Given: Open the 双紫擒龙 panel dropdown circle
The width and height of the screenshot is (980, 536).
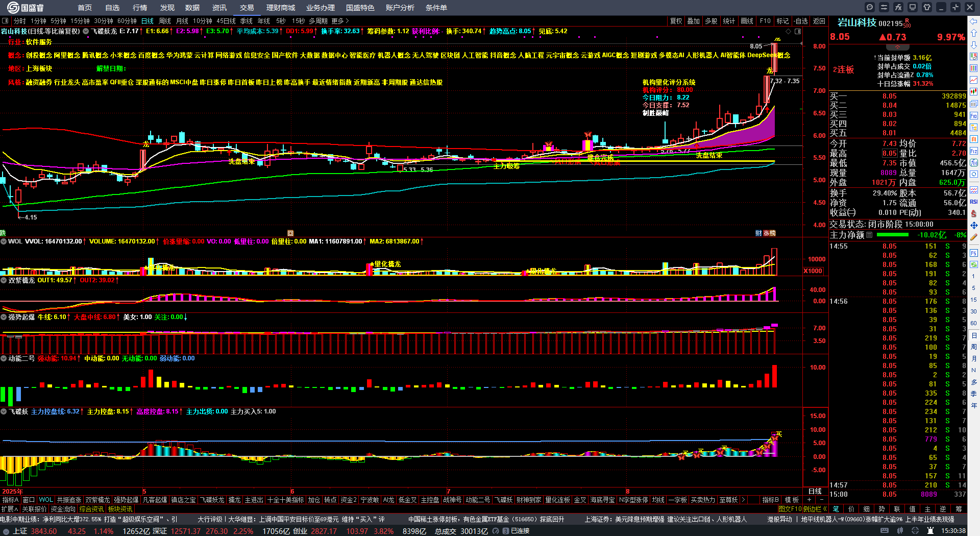Looking at the screenshot, I should pyautogui.click(x=4, y=280).
